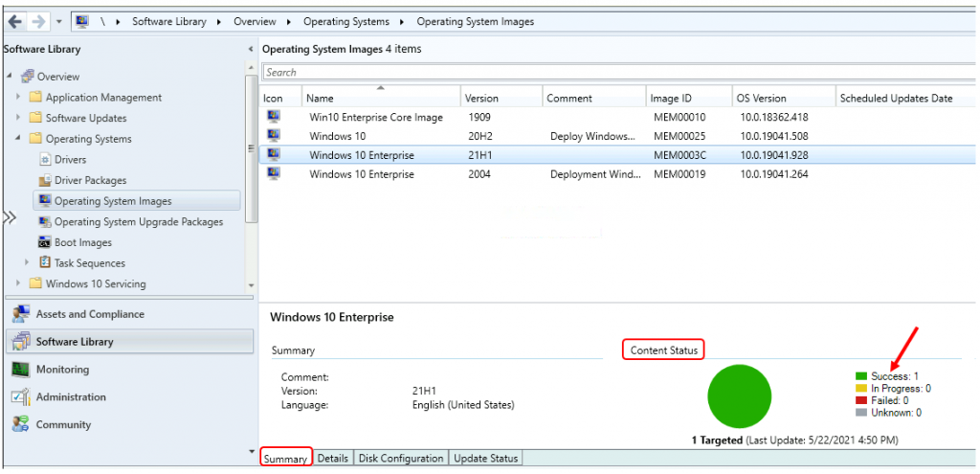Screen dimensions: 980x474
Task: Open Operating System Upgrade Packages node
Action: click(139, 221)
